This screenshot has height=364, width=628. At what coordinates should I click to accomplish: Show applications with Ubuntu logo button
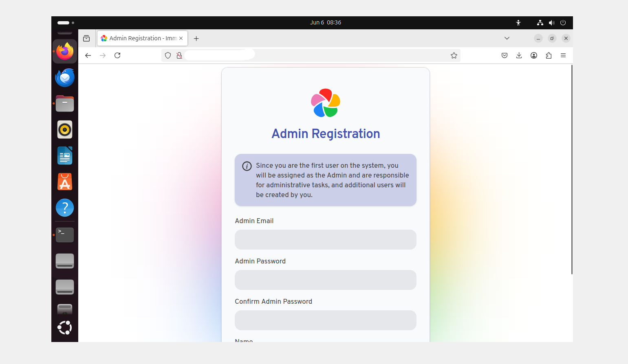(x=65, y=328)
